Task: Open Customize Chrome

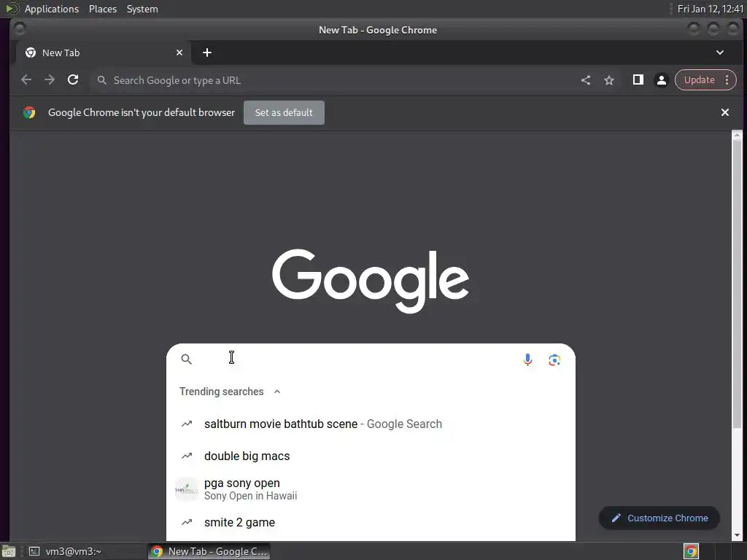Action: (x=659, y=518)
